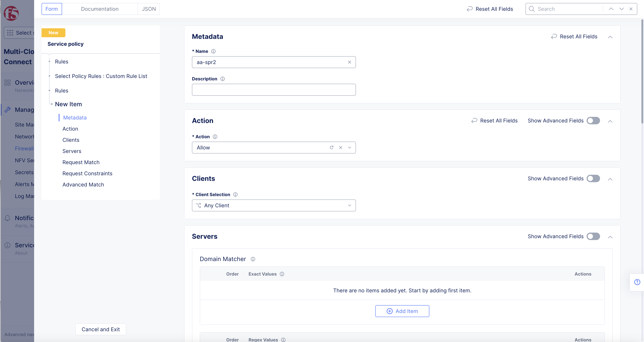Switch to the Documentation tab
The height and width of the screenshot is (342, 644).
[100, 9]
